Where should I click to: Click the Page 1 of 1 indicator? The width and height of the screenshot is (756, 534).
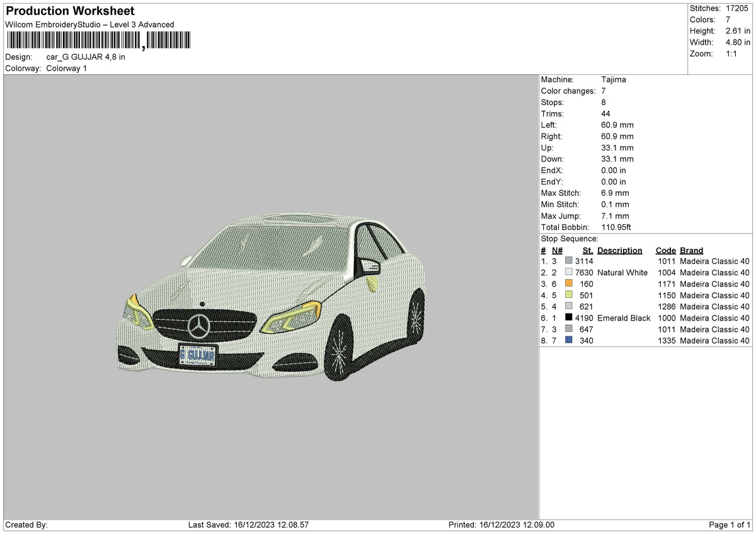coord(730,525)
